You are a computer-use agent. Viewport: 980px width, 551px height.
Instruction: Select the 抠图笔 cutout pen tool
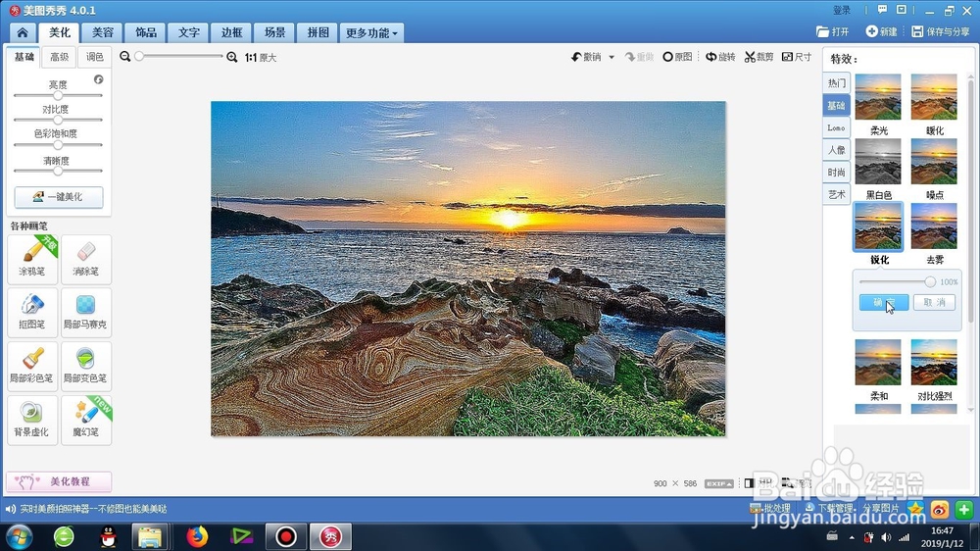point(32,312)
